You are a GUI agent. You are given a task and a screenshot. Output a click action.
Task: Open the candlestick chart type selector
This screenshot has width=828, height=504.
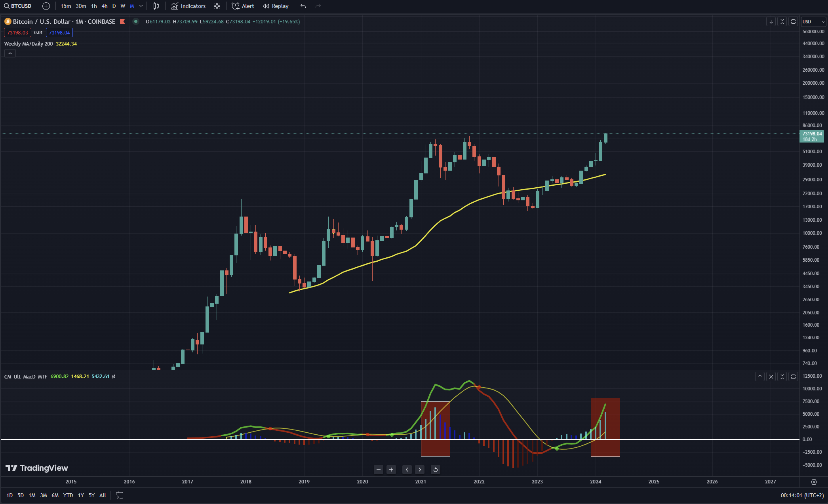(156, 6)
